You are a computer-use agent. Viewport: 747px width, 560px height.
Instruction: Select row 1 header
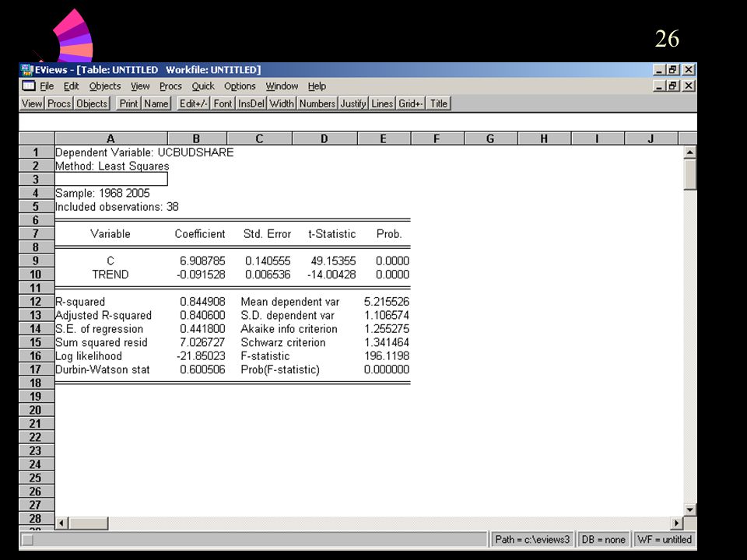(37, 152)
